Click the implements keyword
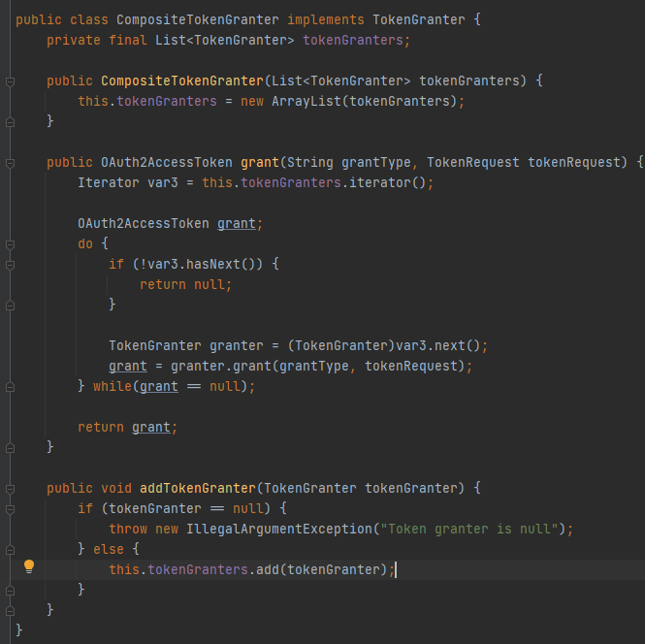 (x=325, y=19)
